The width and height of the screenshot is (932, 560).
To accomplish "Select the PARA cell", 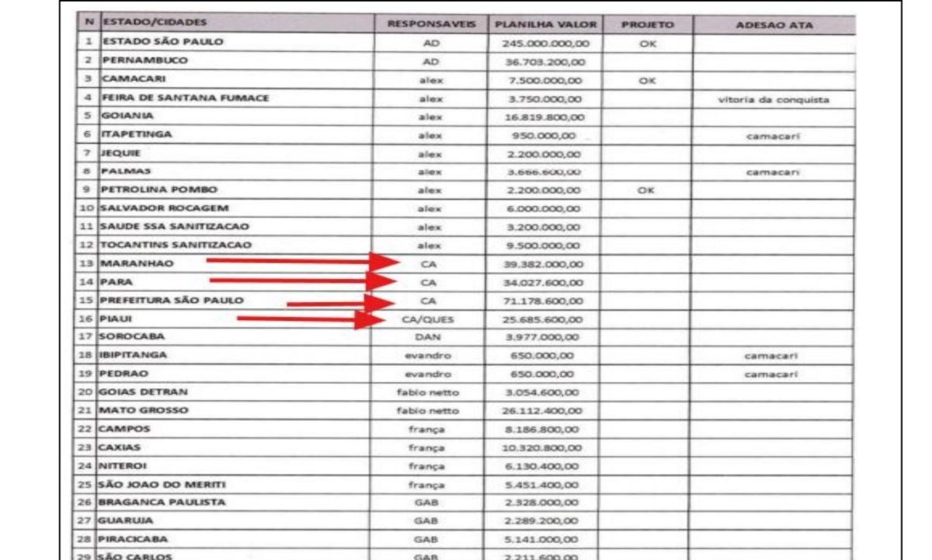I will [116, 282].
